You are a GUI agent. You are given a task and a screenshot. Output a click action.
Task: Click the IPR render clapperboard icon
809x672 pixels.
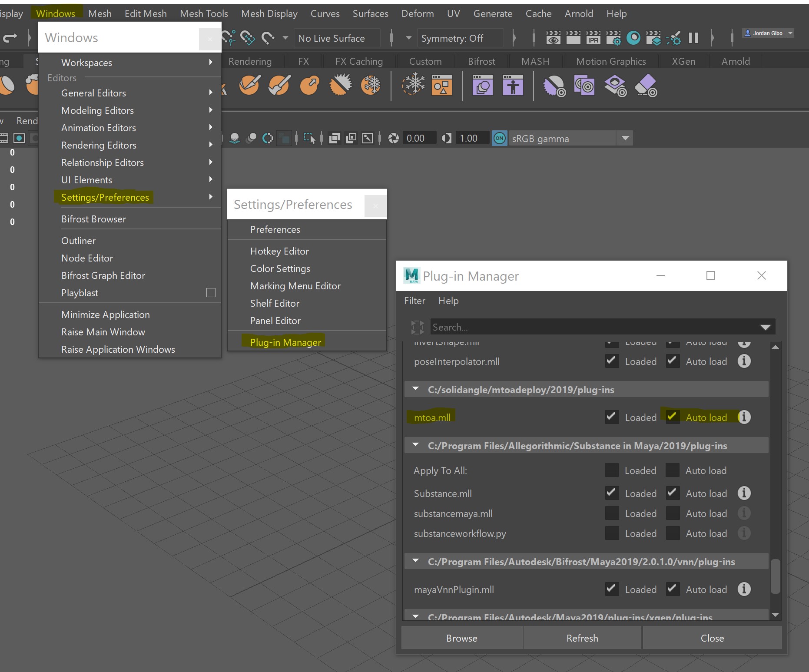coord(593,38)
